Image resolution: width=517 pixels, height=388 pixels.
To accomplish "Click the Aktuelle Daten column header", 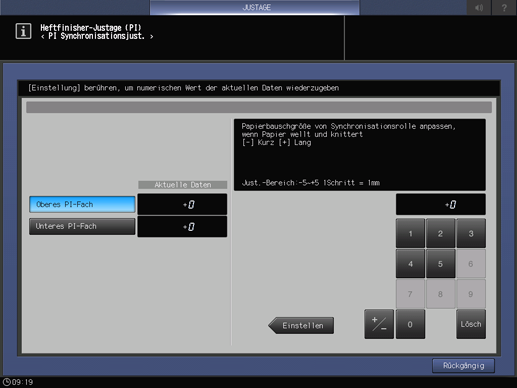I will pyautogui.click(x=183, y=185).
